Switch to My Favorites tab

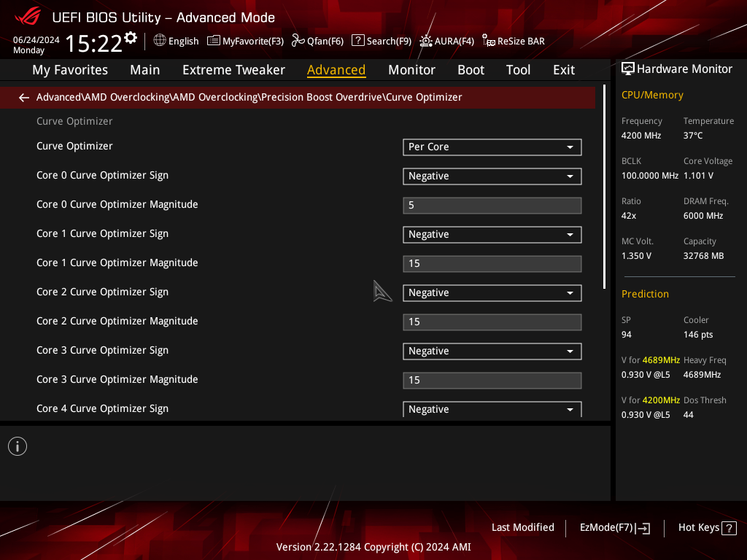70,70
